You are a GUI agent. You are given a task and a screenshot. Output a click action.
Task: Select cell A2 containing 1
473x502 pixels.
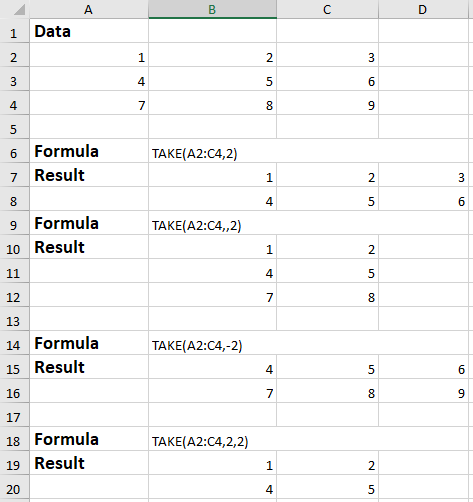pyautogui.click(x=89, y=55)
